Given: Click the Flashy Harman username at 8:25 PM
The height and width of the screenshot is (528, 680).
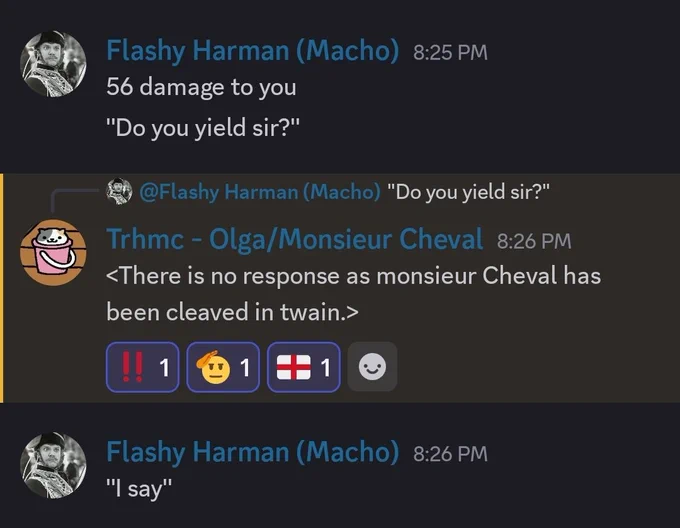Looking at the screenshot, I should 252,51.
